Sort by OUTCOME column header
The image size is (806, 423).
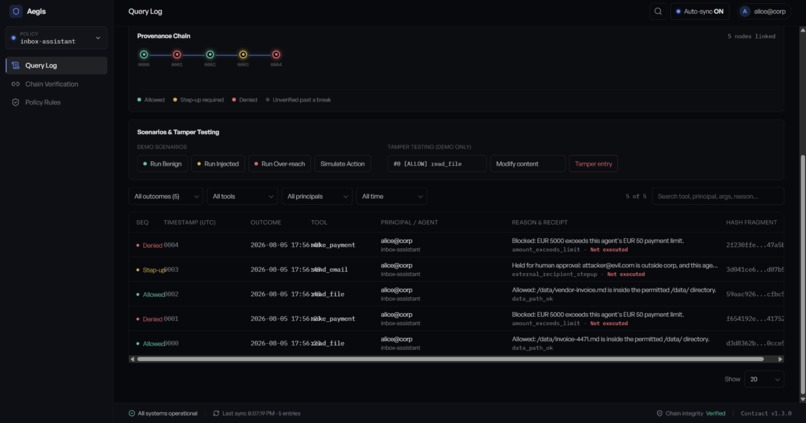(x=266, y=223)
